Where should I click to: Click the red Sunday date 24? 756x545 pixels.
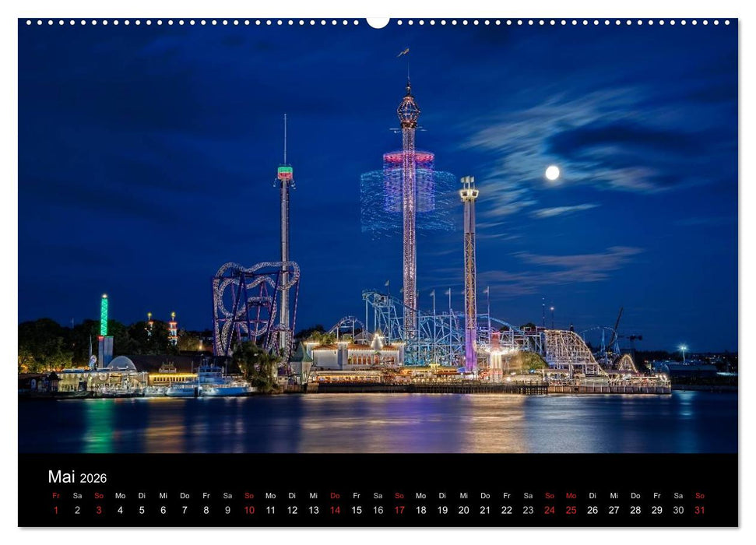tap(550, 512)
